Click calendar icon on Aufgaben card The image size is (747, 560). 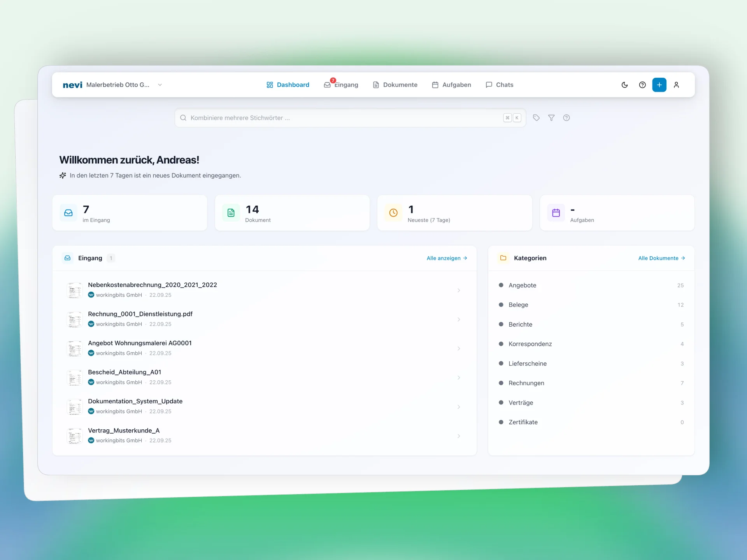(x=556, y=213)
